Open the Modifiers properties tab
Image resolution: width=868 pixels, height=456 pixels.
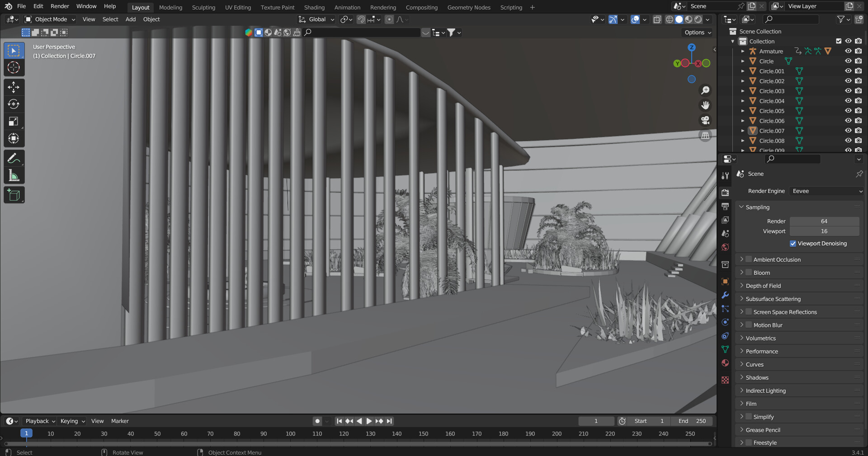tap(725, 295)
